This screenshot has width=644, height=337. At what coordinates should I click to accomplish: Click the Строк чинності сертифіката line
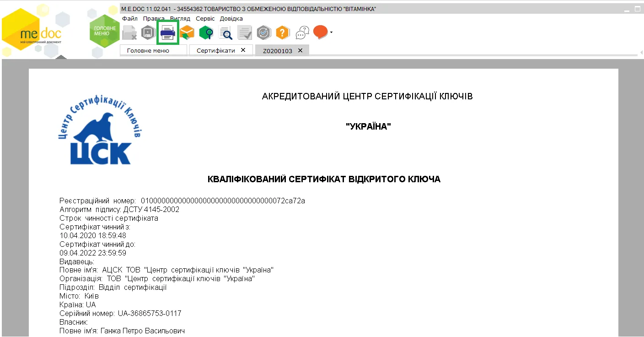pyautogui.click(x=109, y=218)
